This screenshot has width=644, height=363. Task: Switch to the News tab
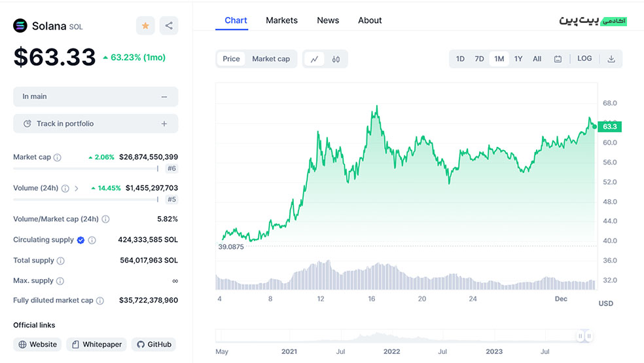328,20
